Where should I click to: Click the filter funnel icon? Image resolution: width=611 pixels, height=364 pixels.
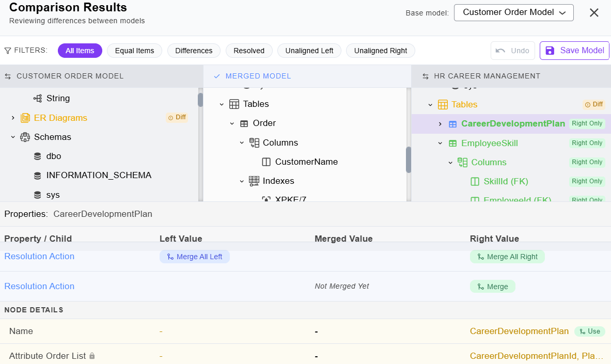(x=7, y=51)
